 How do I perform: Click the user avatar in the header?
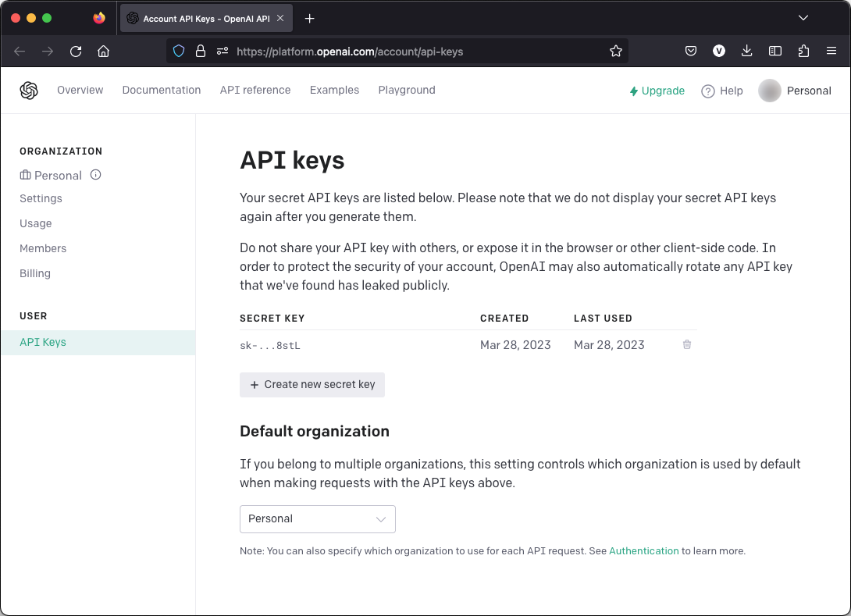769,91
